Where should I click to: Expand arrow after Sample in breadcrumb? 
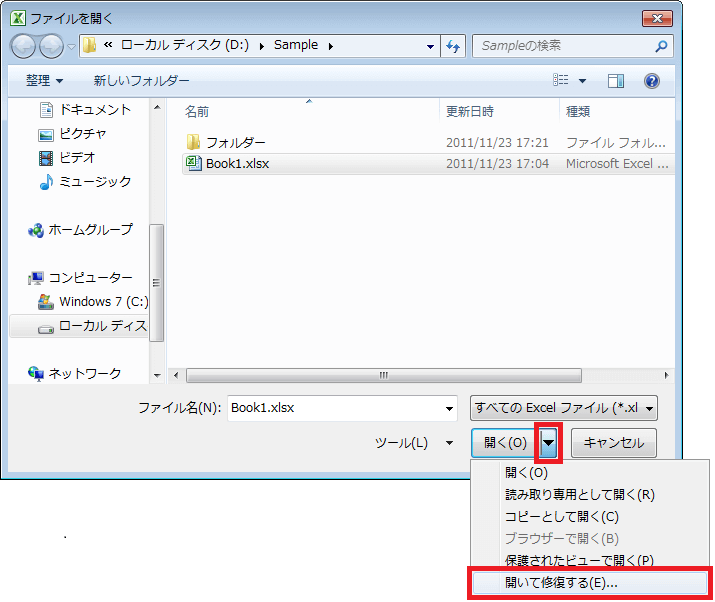click(331, 46)
